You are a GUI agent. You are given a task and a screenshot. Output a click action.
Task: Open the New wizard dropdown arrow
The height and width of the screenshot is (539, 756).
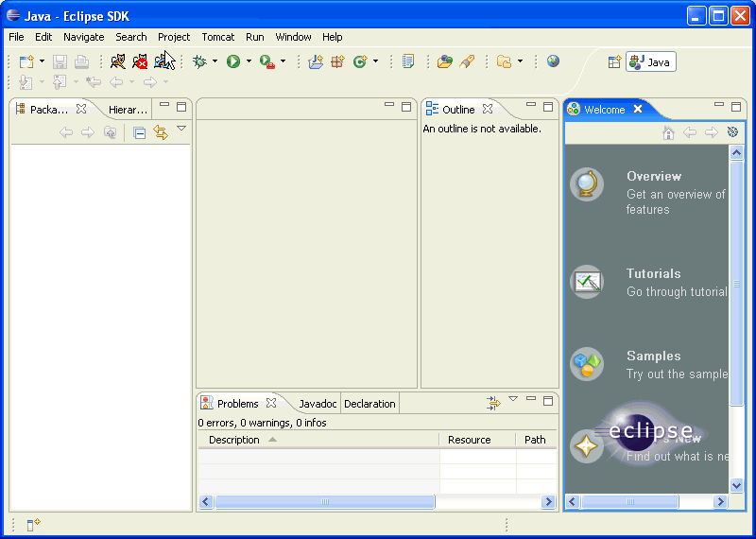(42, 61)
